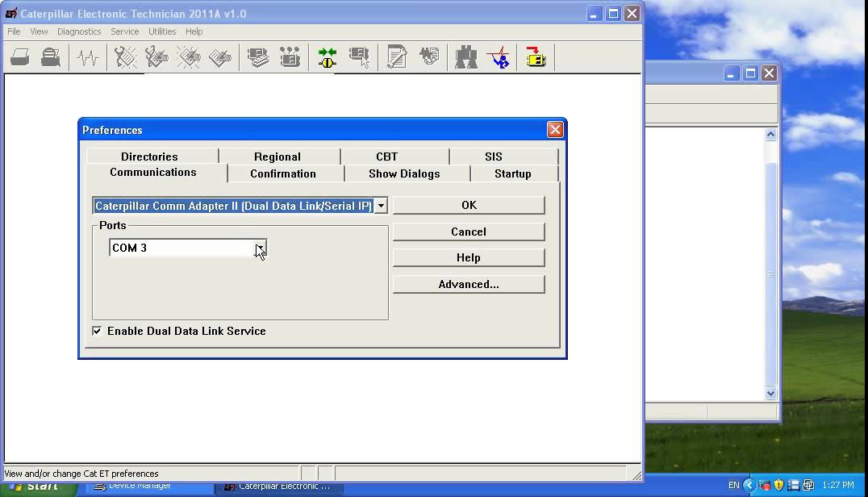
Task: Open the Configuration tool ECM icon
Action: tap(290, 57)
